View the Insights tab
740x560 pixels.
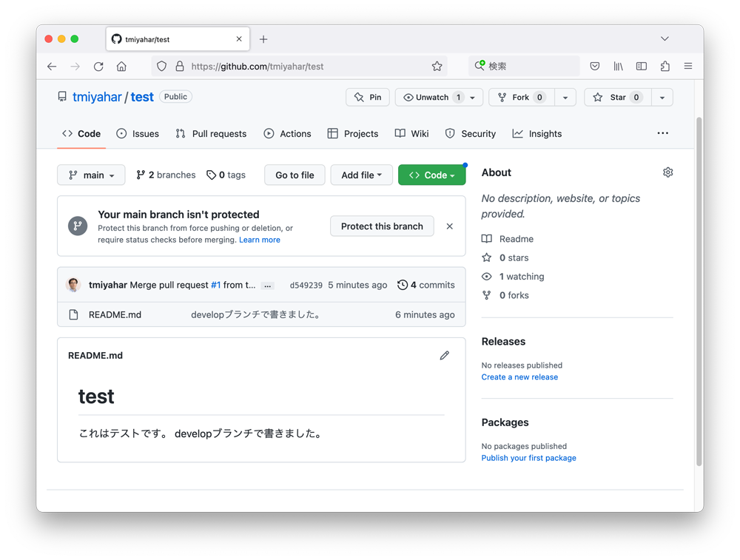(x=537, y=134)
